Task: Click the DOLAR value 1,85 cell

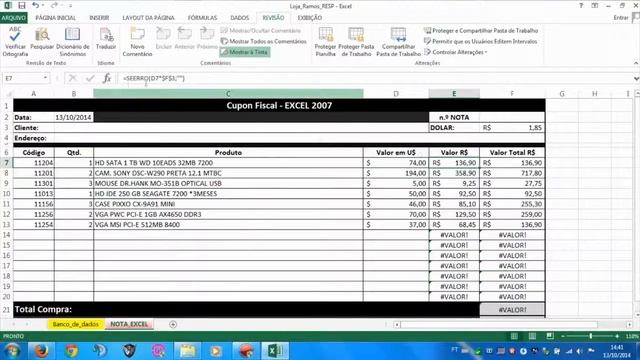Action: click(x=512, y=127)
